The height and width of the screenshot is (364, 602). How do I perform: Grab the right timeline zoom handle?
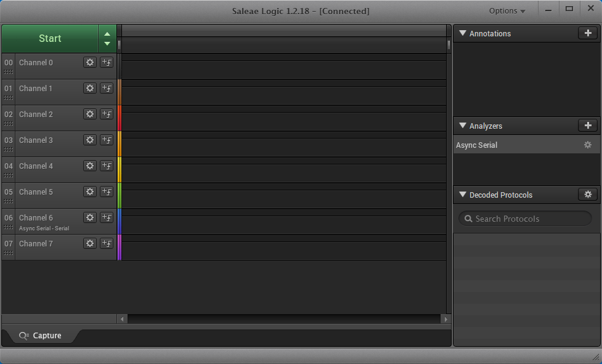pyautogui.click(x=449, y=45)
